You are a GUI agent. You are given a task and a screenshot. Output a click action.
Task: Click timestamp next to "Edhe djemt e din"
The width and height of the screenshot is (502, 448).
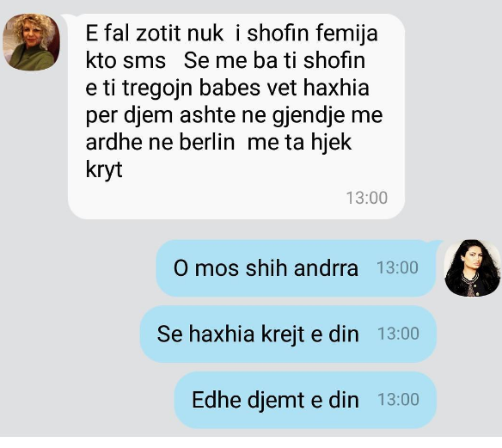point(398,399)
